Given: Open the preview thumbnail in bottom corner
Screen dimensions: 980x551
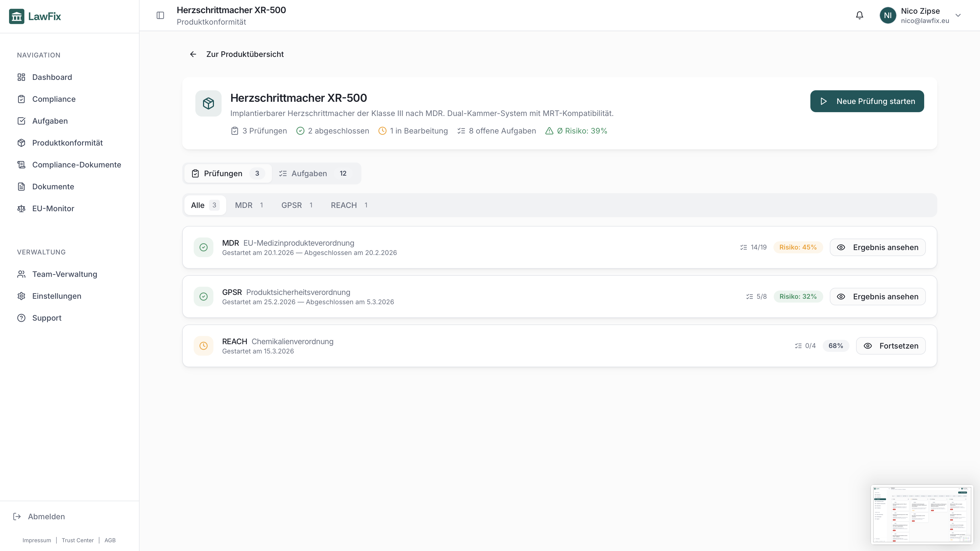Looking at the screenshot, I should [x=922, y=514].
